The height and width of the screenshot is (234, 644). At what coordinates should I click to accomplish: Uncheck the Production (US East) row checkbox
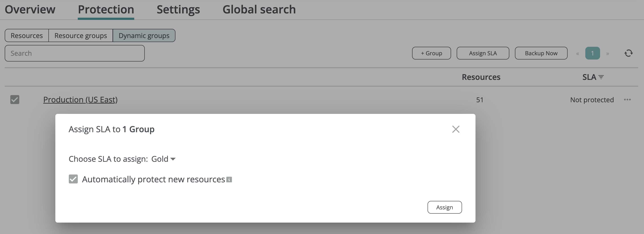[15, 100]
